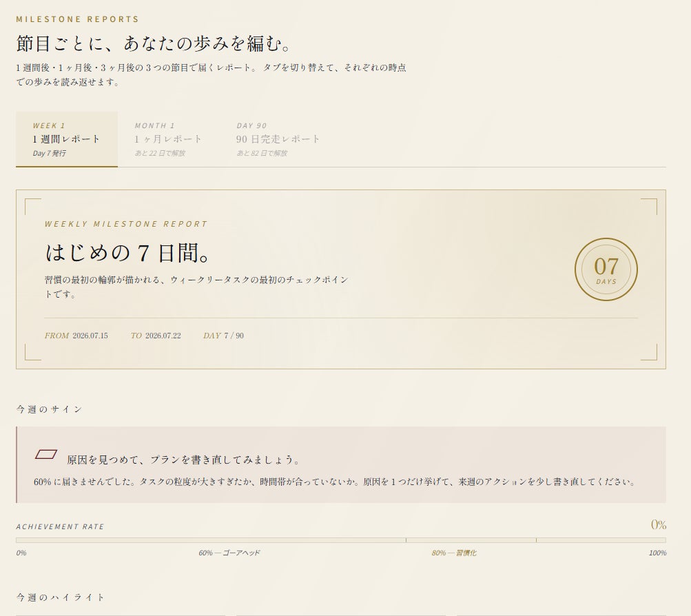Image resolution: width=691 pixels, height=616 pixels.
Task: Switch to DAY 90 90日完走レポート tab
Action: point(278,139)
